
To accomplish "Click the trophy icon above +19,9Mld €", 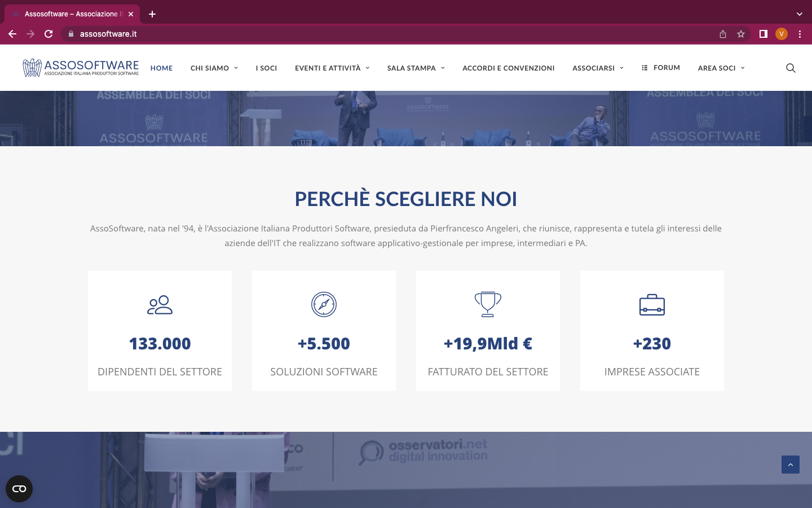I will click(488, 304).
